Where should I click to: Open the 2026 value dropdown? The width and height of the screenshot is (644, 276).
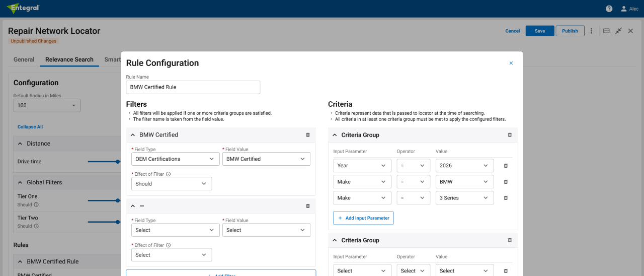click(x=464, y=165)
